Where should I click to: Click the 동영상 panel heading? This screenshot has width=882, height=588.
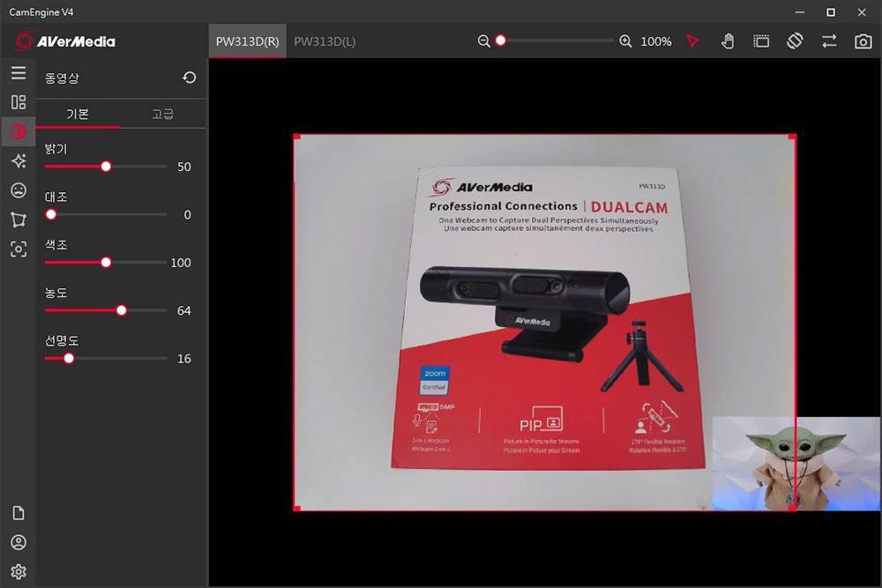(62, 78)
